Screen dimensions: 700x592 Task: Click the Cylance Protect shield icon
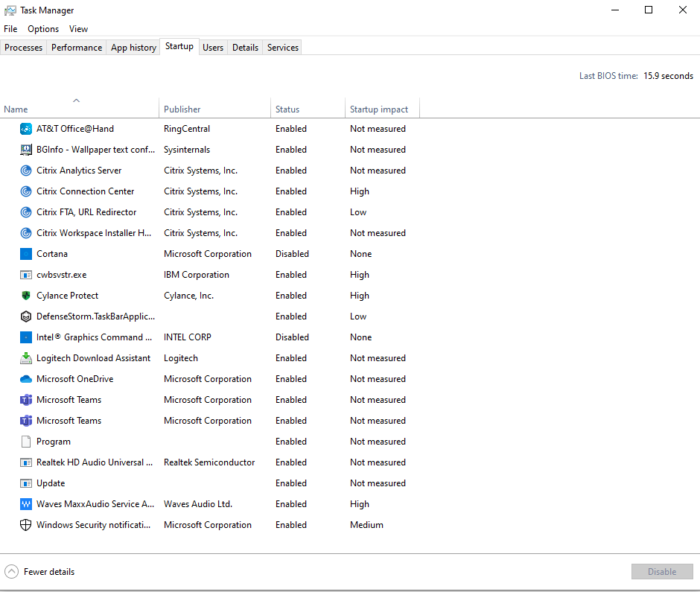click(26, 296)
